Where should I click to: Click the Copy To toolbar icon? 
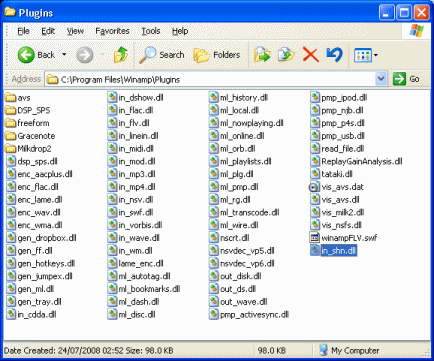[x=286, y=55]
